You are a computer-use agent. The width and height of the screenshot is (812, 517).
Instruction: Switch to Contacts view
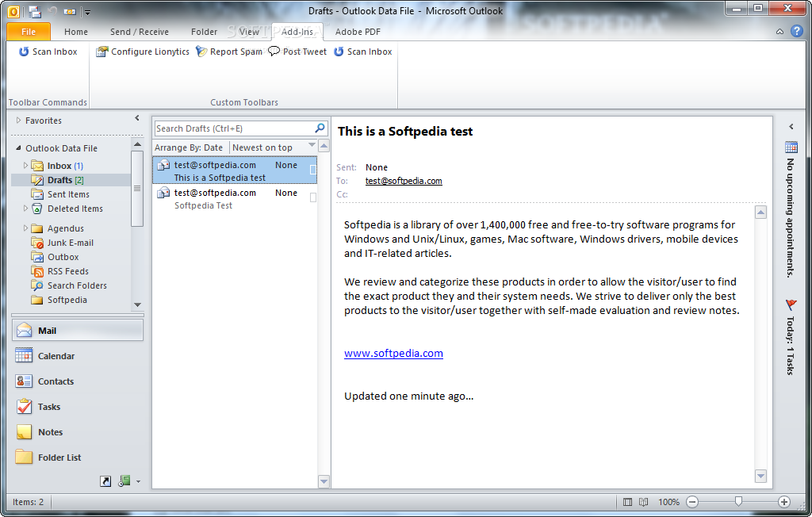click(78, 381)
